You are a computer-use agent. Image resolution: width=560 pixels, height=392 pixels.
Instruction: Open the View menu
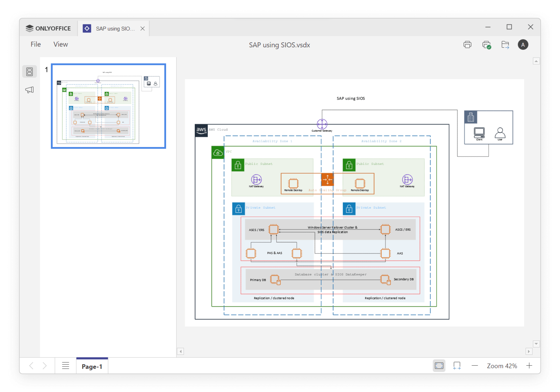[60, 44]
